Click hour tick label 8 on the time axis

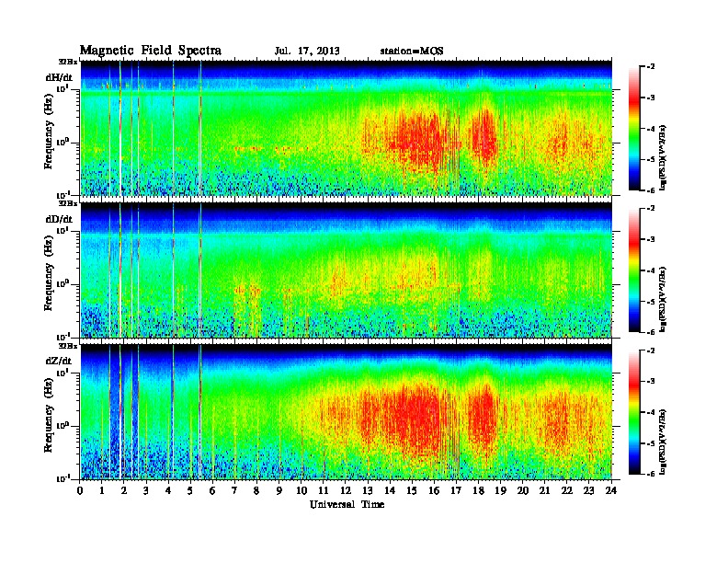click(x=256, y=491)
